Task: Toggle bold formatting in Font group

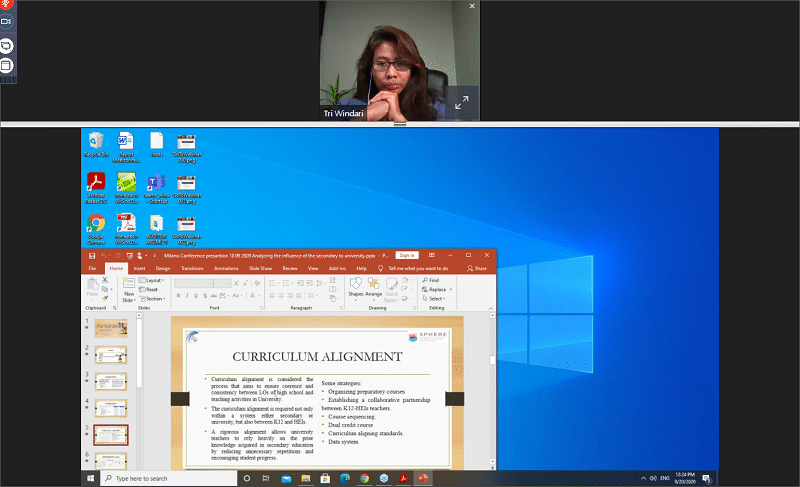Action: [177, 296]
